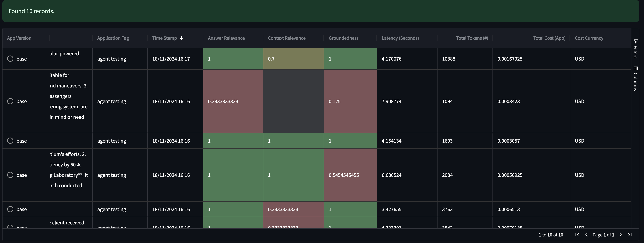Viewport: 644px width, 243px height.
Task: Select the record with 1603 tokens
Action: coord(10,141)
